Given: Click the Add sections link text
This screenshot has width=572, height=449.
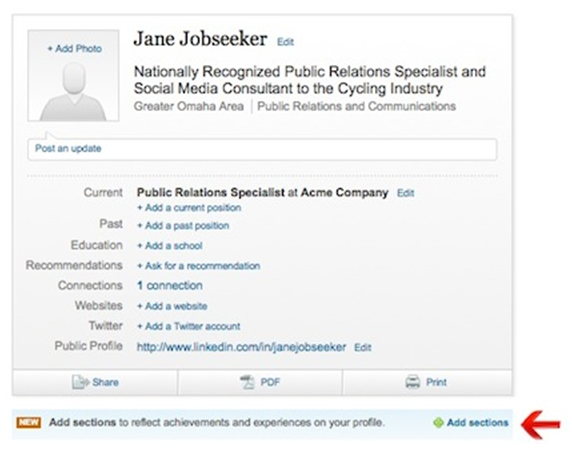Looking at the screenshot, I should (478, 423).
